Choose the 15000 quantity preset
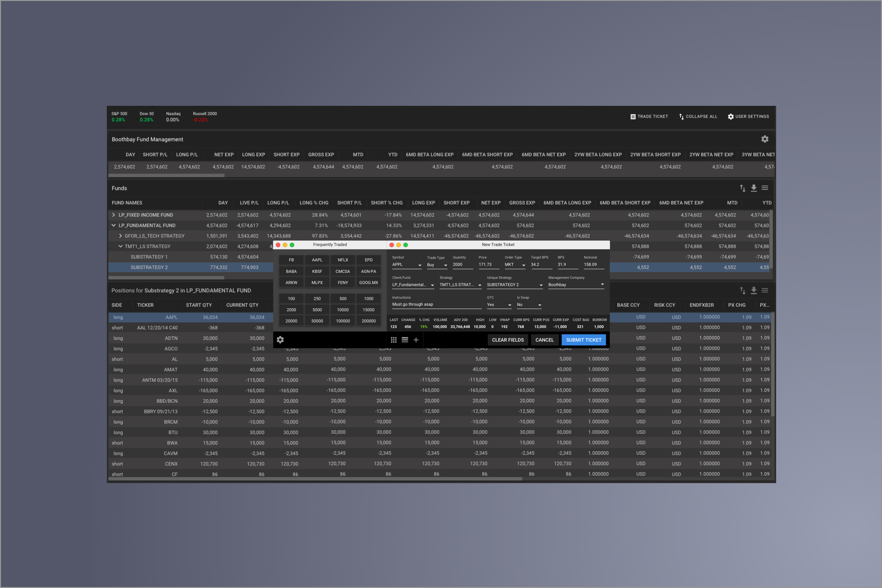Screen dimensions: 882x588 pyautogui.click(x=368, y=310)
